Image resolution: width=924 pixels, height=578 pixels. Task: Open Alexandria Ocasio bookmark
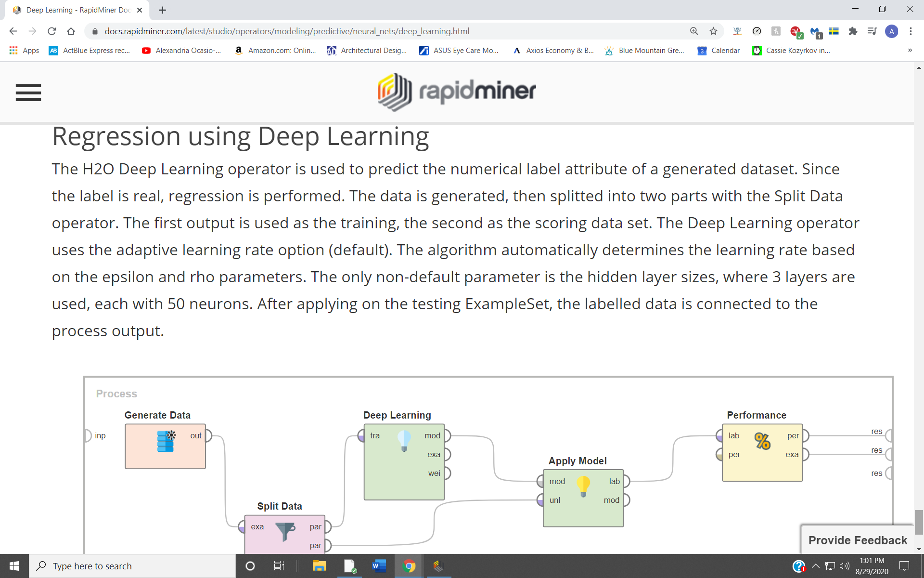[x=181, y=51]
